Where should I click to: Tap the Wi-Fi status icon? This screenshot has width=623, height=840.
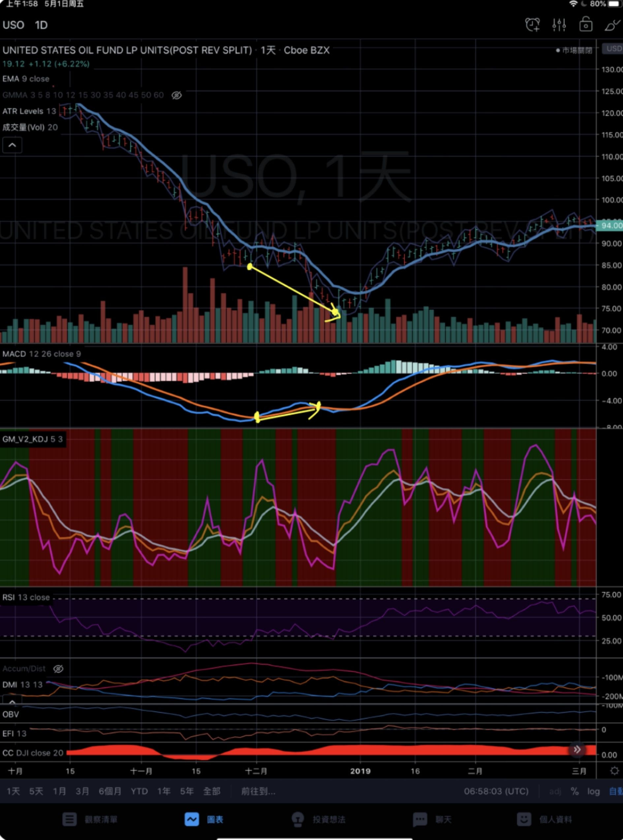573,4
